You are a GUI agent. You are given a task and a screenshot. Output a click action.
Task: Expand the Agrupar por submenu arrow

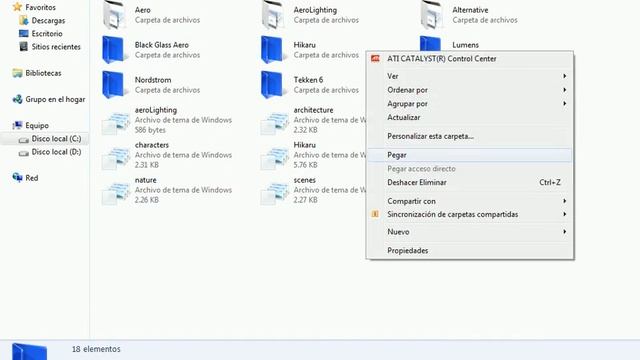click(564, 104)
